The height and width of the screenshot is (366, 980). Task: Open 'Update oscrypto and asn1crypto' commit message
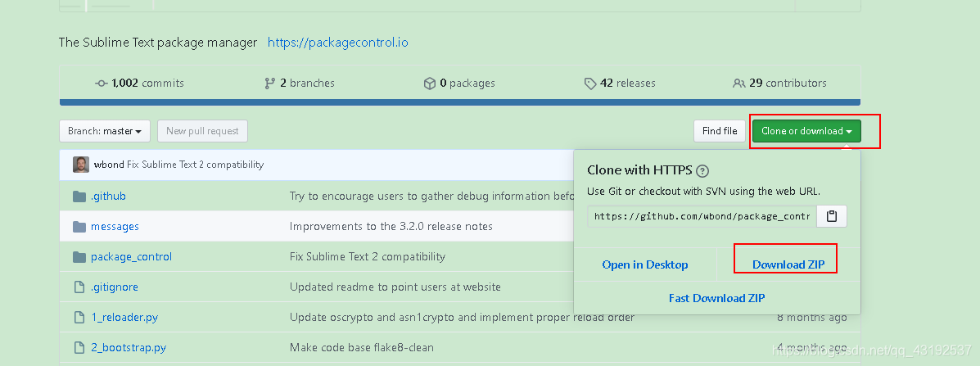tap(462, 318)
